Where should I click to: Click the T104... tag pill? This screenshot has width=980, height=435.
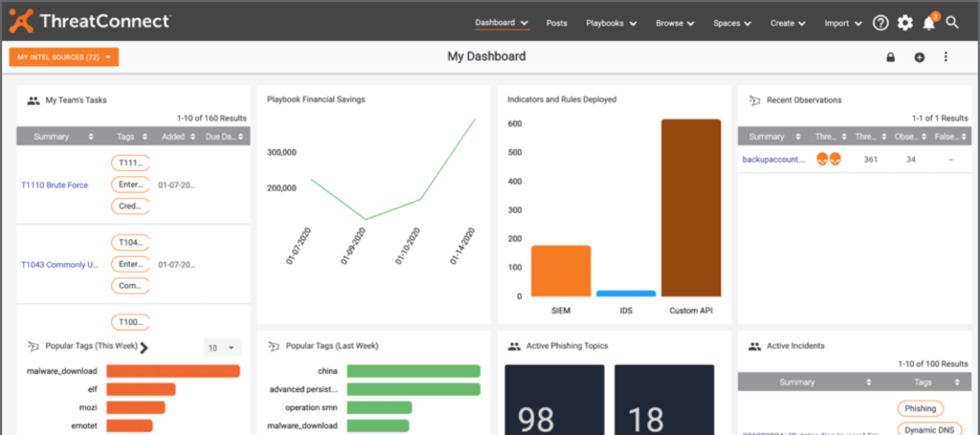pos(130,243)
